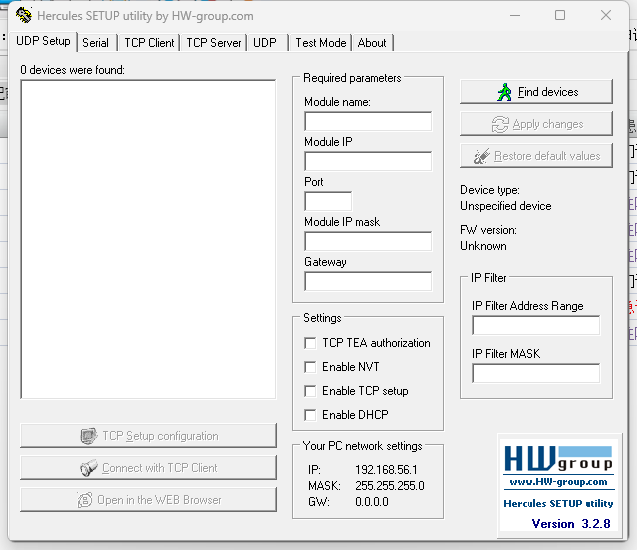Click the Apply changes button

[x=536, y=124]
